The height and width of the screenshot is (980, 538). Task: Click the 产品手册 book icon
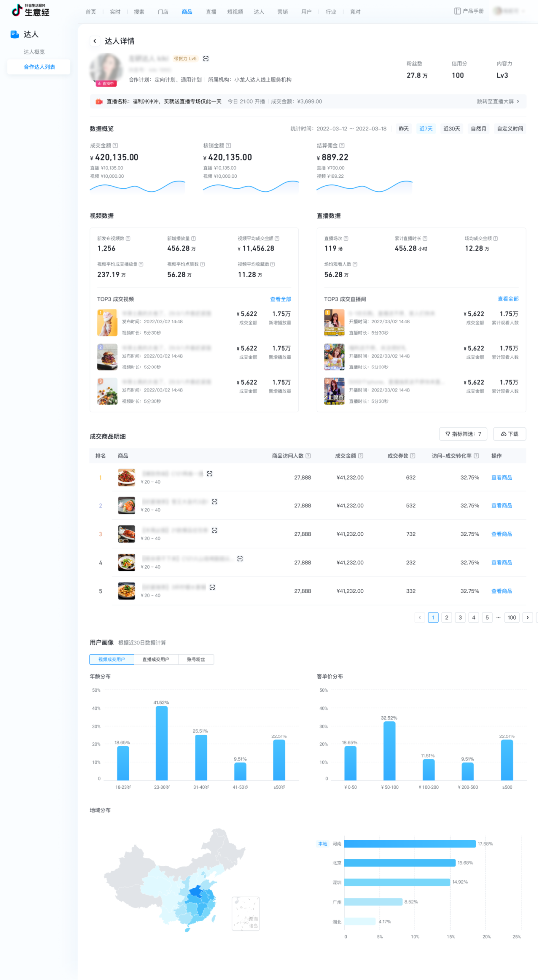coord(457,11)
